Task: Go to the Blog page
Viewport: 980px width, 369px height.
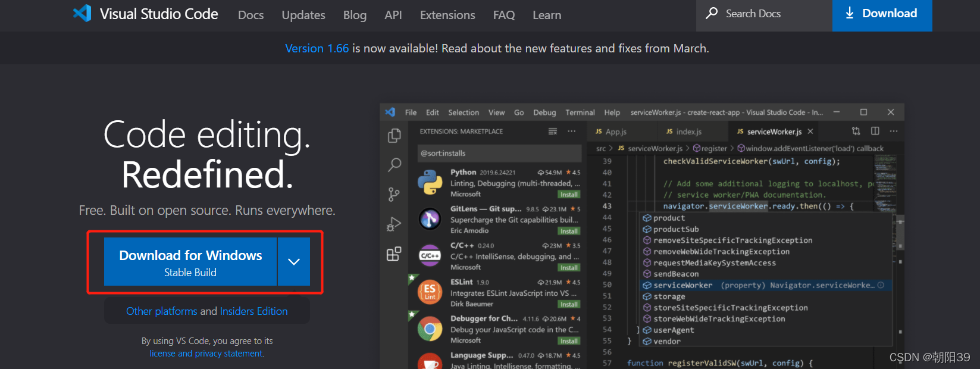Action: click(355, 15)
